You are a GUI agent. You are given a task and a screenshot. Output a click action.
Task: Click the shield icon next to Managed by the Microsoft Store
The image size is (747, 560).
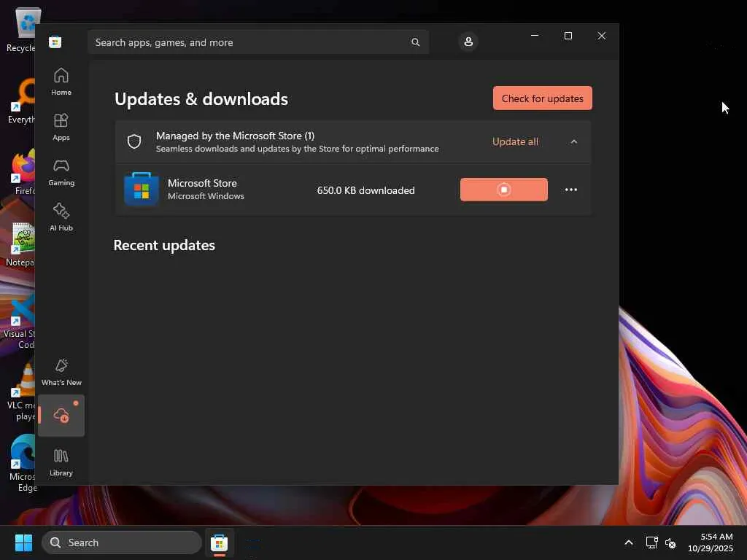pos(134,141)
